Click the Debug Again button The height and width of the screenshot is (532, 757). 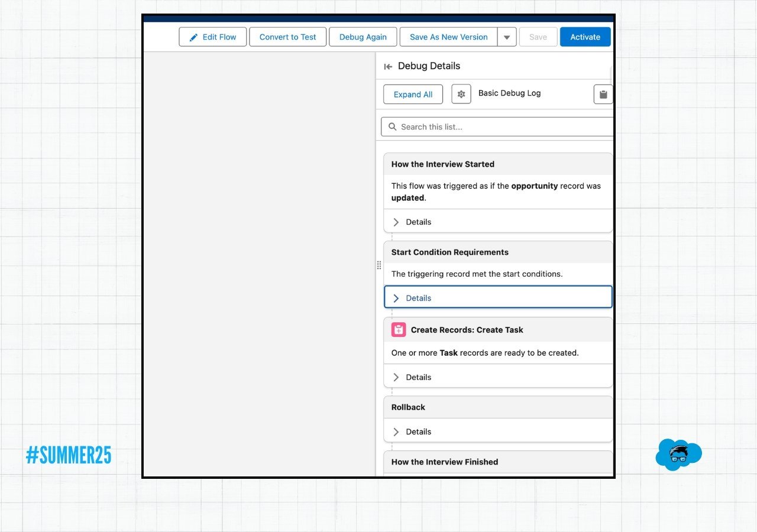click(x=363, y=37)
